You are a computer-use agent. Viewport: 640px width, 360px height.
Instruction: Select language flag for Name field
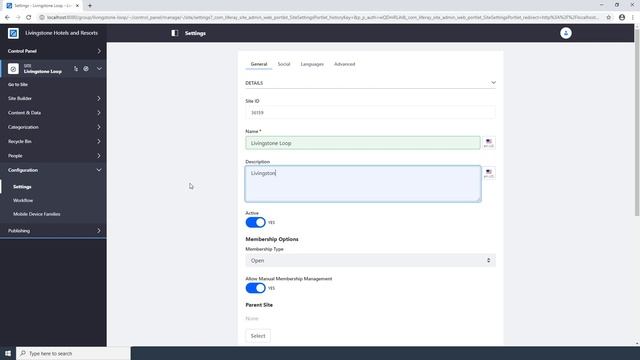[489, 143]
